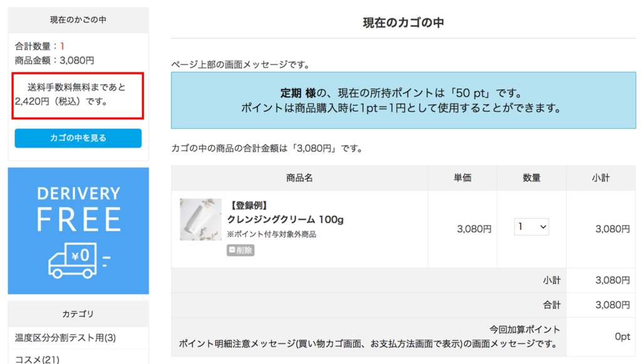
Task: Click the 今回加算ポイント label
Action: pyautogui.click(x=525, y=329)
